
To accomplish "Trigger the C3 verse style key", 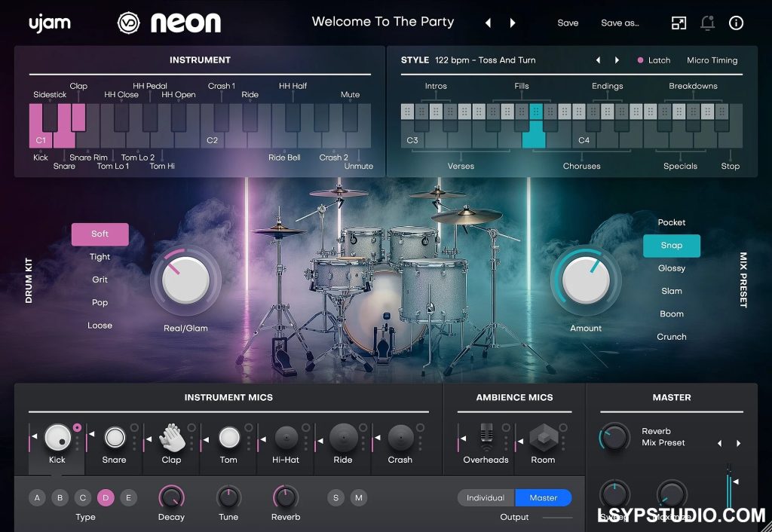I will (412, 135).
